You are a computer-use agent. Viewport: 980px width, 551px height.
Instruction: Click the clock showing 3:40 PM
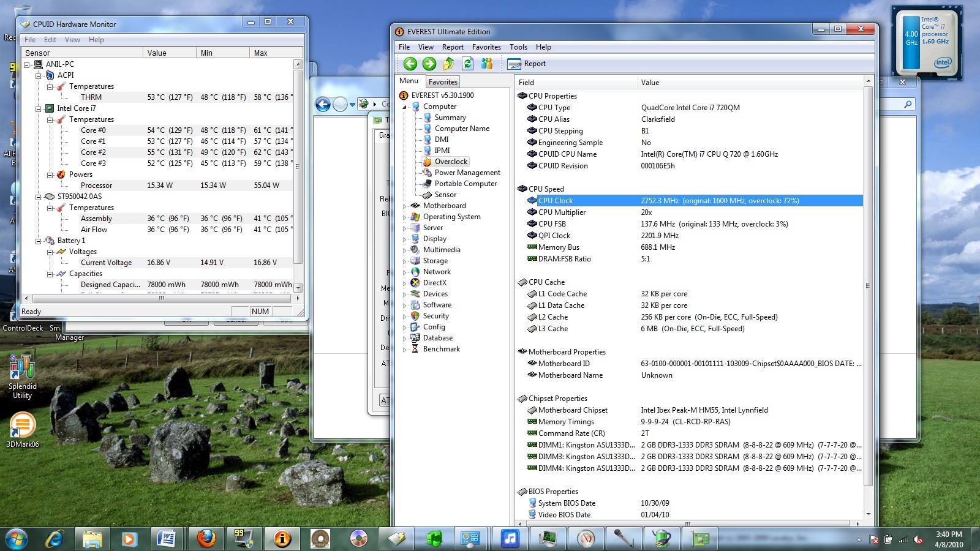coord(949,534)
